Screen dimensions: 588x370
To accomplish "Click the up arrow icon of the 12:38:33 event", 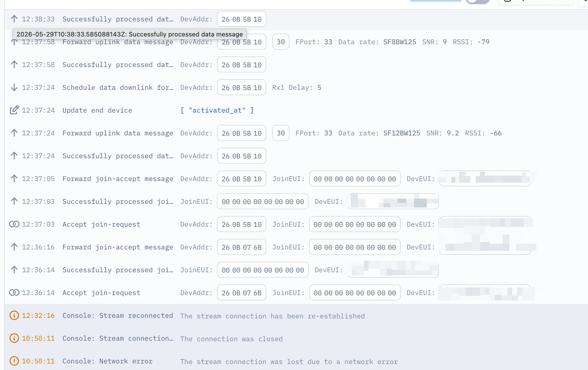I will point(14,19).
